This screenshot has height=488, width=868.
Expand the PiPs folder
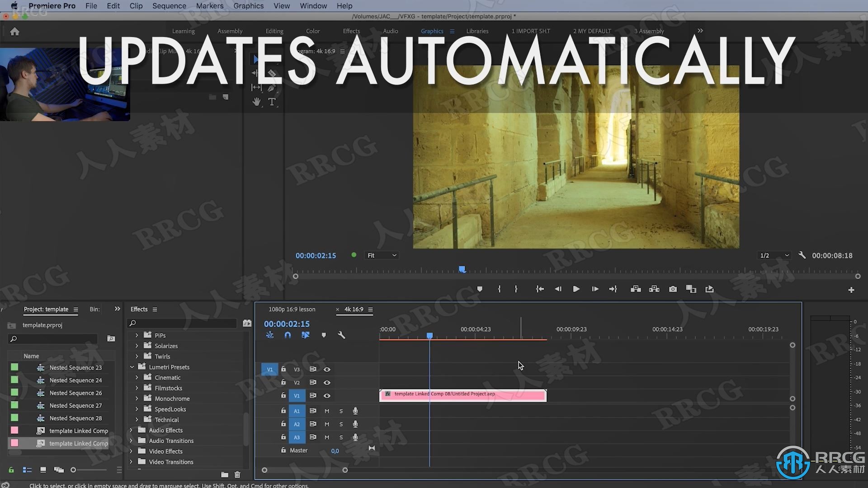(137, 335)
